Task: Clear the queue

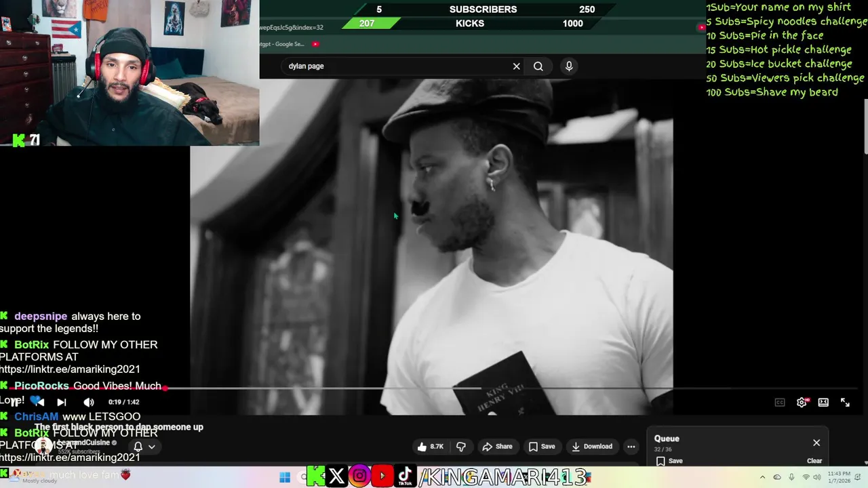Action: tap(814, 461)
